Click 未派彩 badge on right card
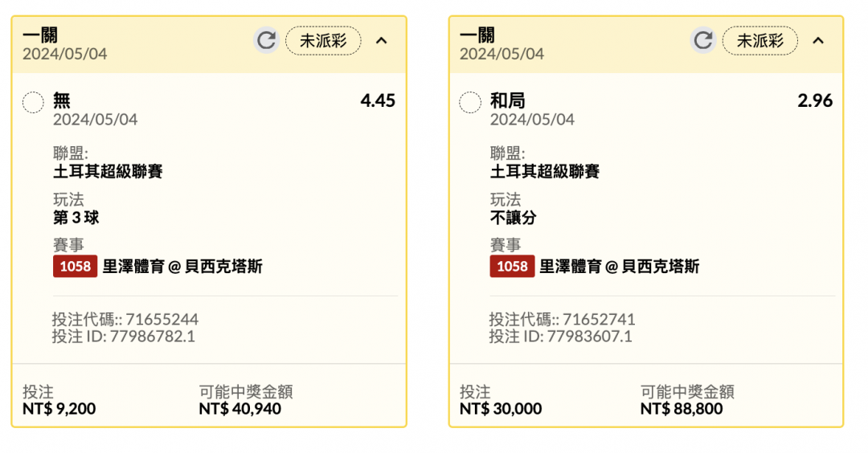The width and height of the screenshot is (868, 453). [x=759, y=40]
